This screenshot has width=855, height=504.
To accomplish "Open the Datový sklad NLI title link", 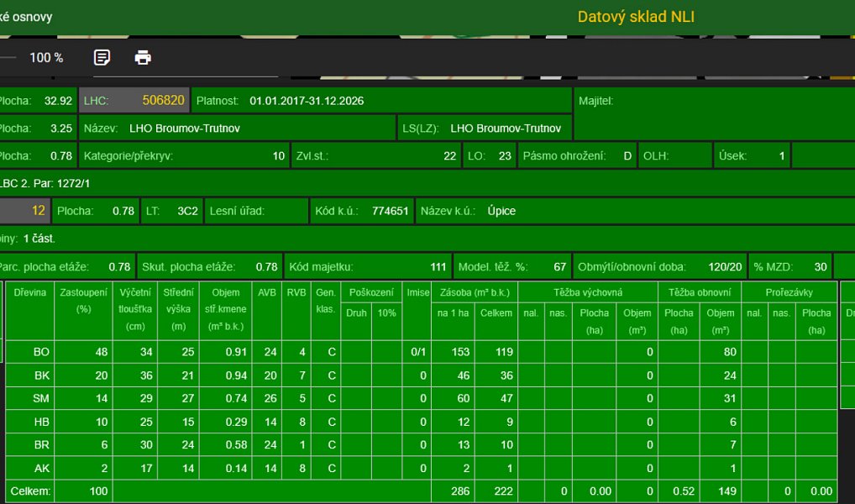I will click(636, 17).
